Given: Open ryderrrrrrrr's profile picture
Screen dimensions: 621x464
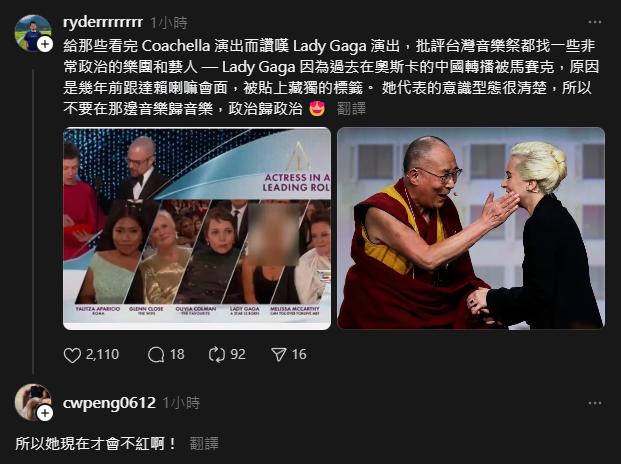Looking at the screenshot, I should 33,33.
